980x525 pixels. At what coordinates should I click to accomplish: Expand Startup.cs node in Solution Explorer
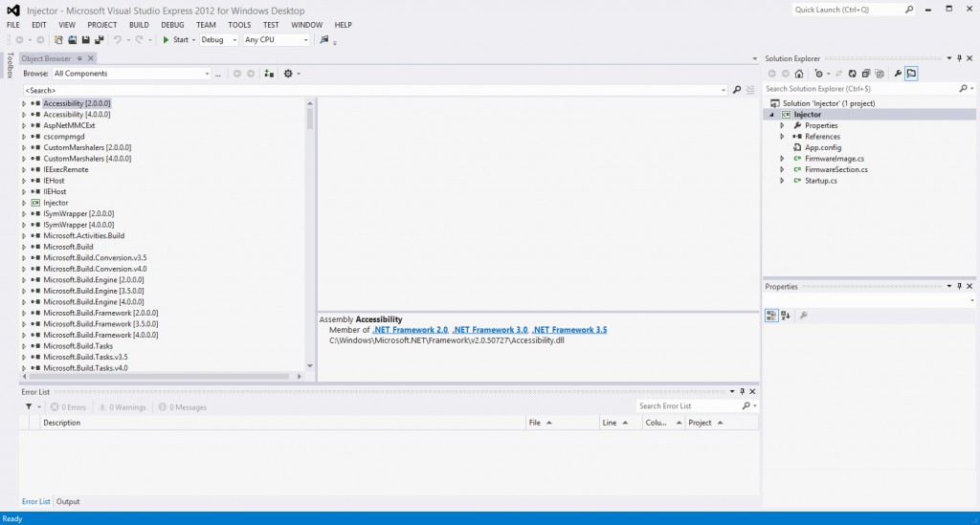click(782, 181)
